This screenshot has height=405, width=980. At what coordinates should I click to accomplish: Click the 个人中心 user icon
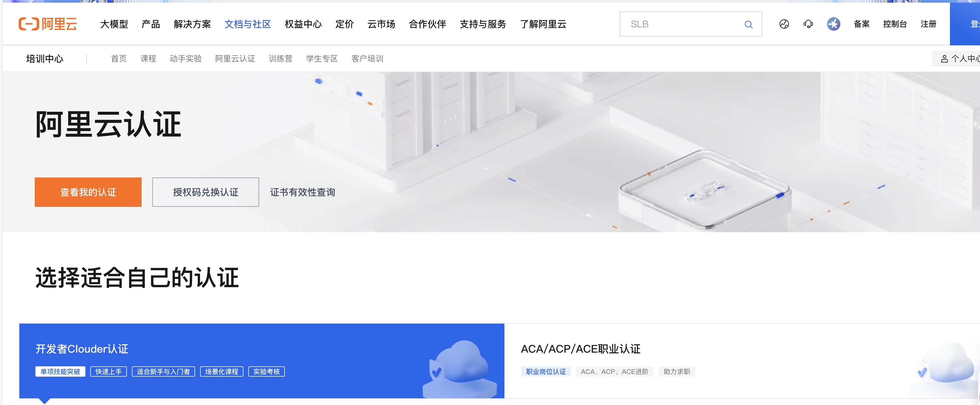pos(944,59)
